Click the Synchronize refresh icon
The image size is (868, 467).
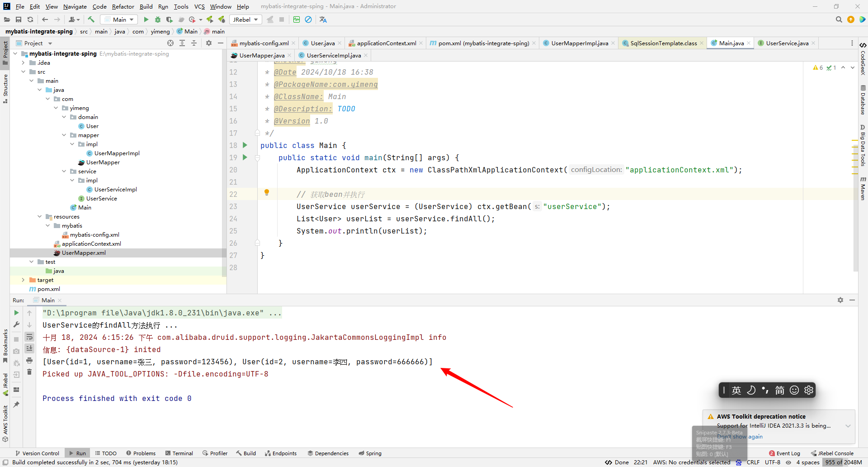[x=30, y=19]
